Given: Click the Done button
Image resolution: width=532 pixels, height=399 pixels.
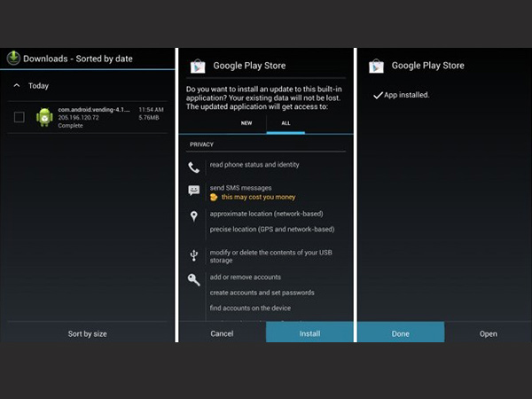Looking at the screenshot, I should coord(401,333).
